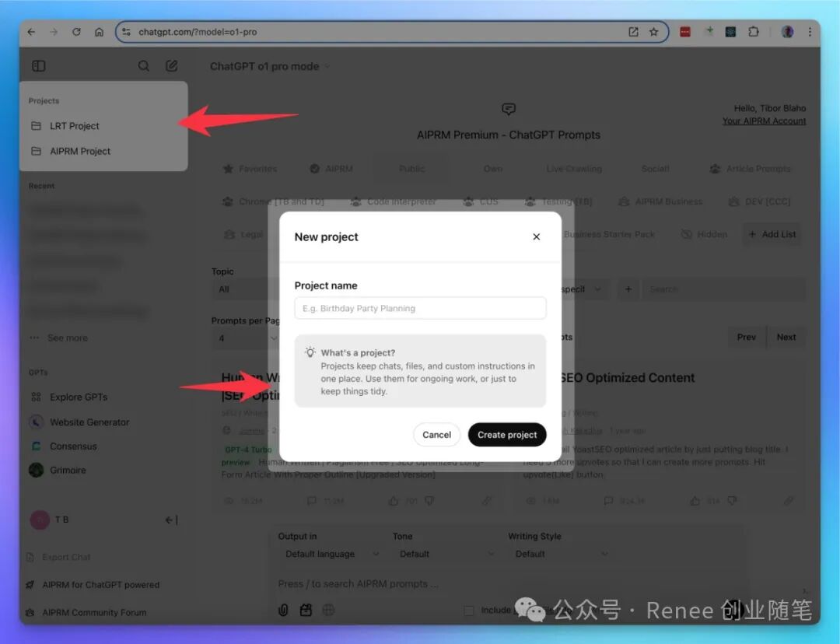Click the search chats magnifier icon
The image size is (840, 644).
144,66
